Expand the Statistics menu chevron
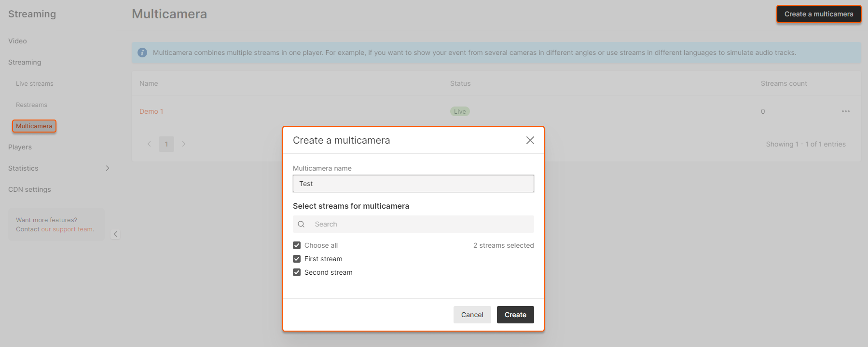This screenshot has width=868, height=347. 107,168
